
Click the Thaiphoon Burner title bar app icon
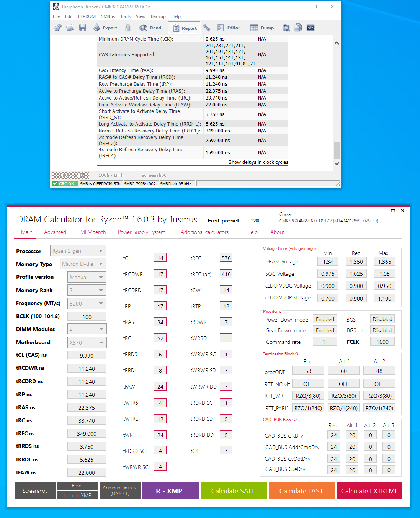pyautogui.click(x=56, y=7)
